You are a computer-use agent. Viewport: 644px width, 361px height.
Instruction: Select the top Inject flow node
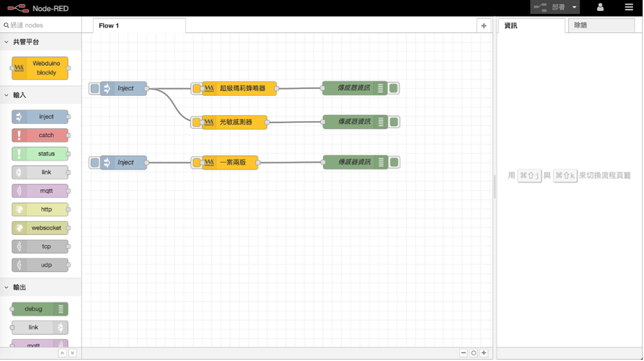[x=123, y=88]
